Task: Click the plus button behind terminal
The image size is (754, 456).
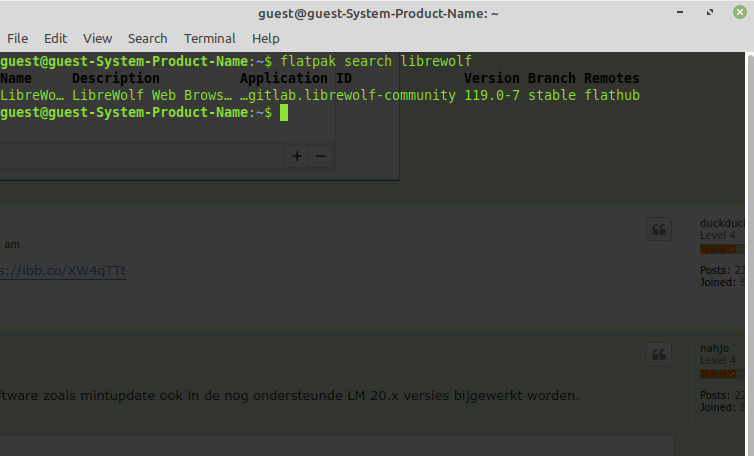Action: [297, 156]
